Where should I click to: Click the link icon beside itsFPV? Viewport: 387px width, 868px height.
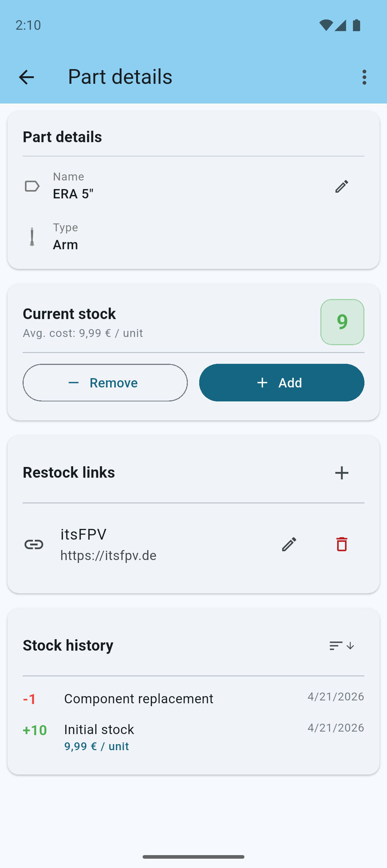point(34,545)
